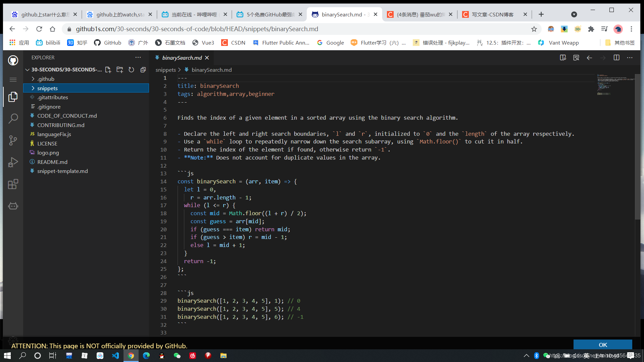Close the binarySearch.md editor tab

coord(207,58)
